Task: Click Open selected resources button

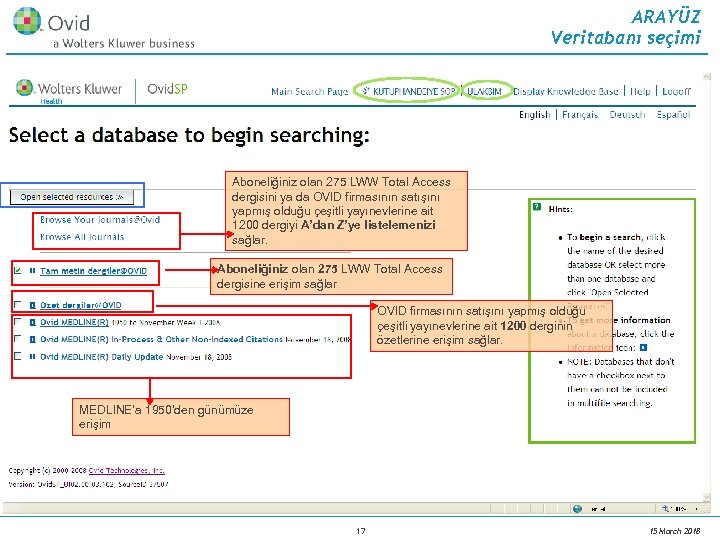Action: pos(72,197)
